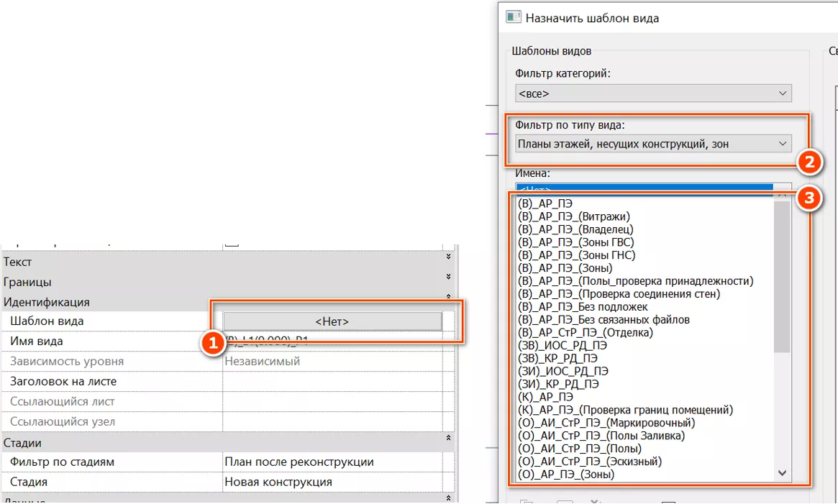
Task: Choose (К)_АР_ПЭ_(Проверка границ помещений) template
Action: (x=625, y=410)
